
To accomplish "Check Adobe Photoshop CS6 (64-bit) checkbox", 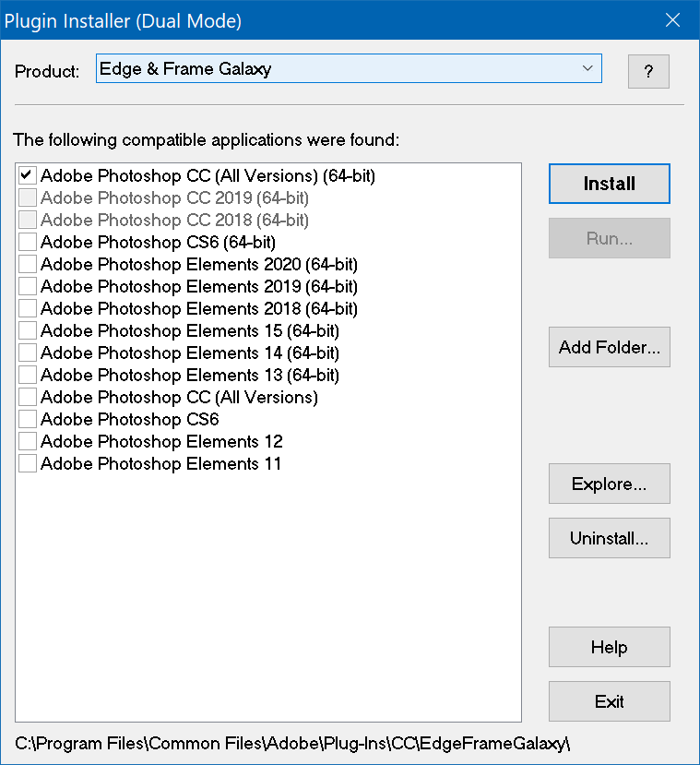I will click(28, 242).
